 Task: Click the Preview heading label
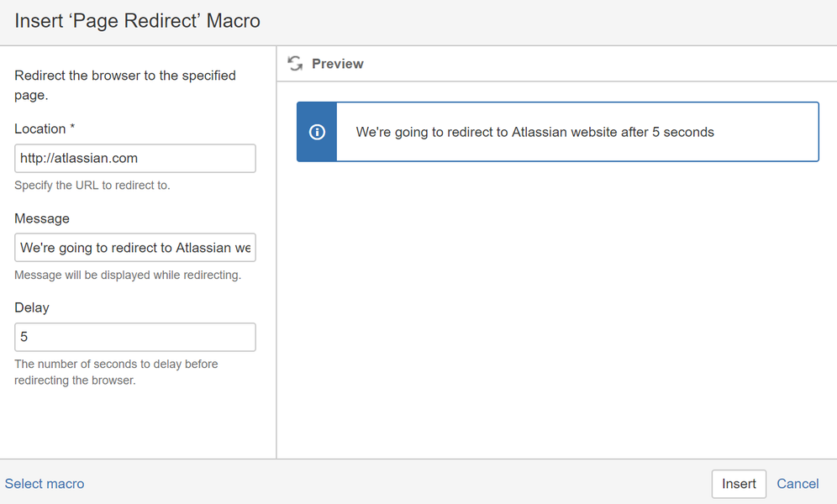pos(337,64)
